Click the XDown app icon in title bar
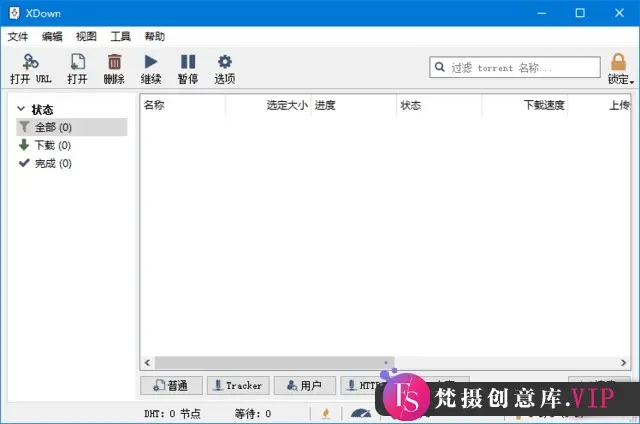Viewport: 640px width, 424px height. coord(14,13)
